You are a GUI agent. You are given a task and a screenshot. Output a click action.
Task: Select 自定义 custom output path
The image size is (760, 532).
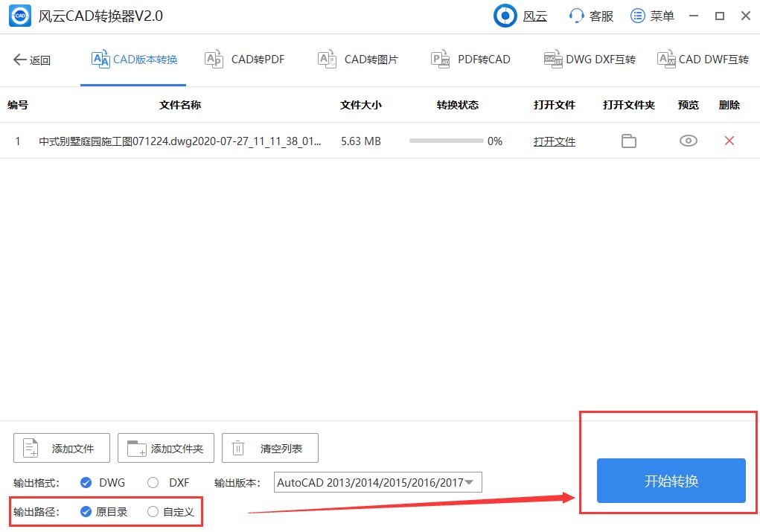(x=153, y=511)
